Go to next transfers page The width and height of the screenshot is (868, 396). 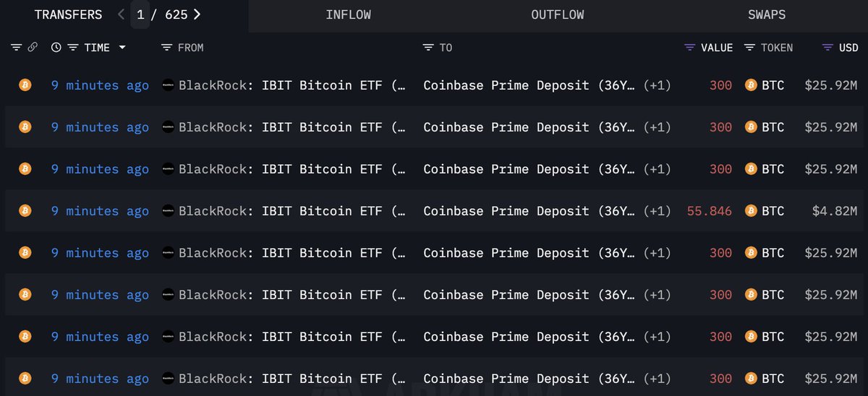pos(197,14)
